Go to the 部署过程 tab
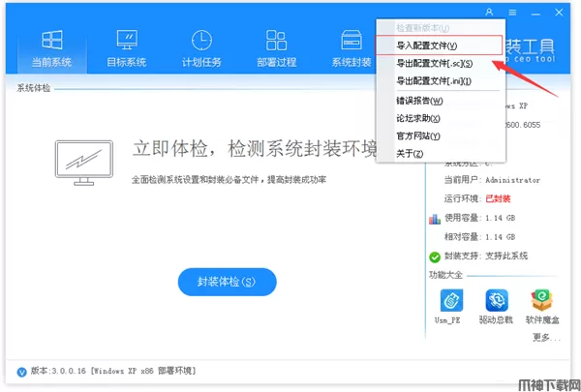The height and width of the screenshot is (392, 581). point(276,48)
